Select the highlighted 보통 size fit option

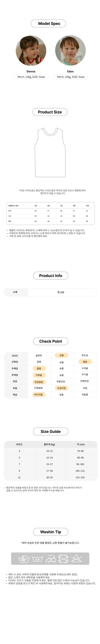click(62, 355)
